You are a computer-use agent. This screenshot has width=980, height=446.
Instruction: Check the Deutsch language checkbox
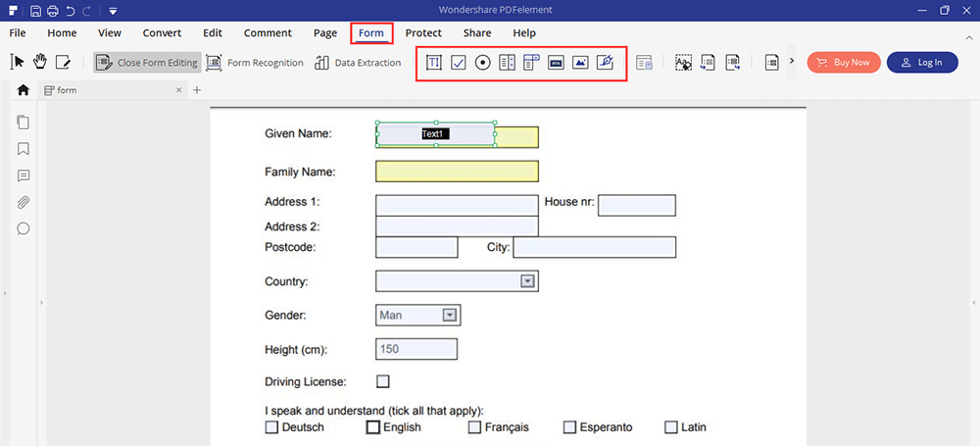point(271,427)
